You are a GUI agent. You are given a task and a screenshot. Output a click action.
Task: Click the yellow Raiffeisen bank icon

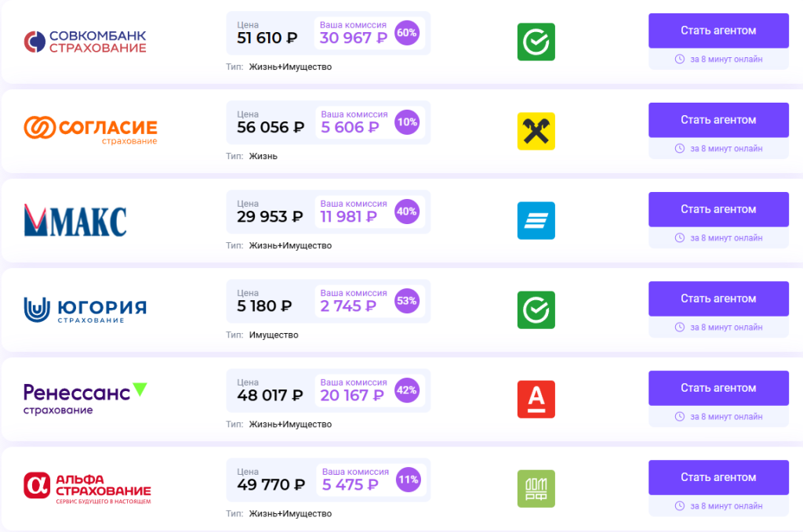point(536,132)
